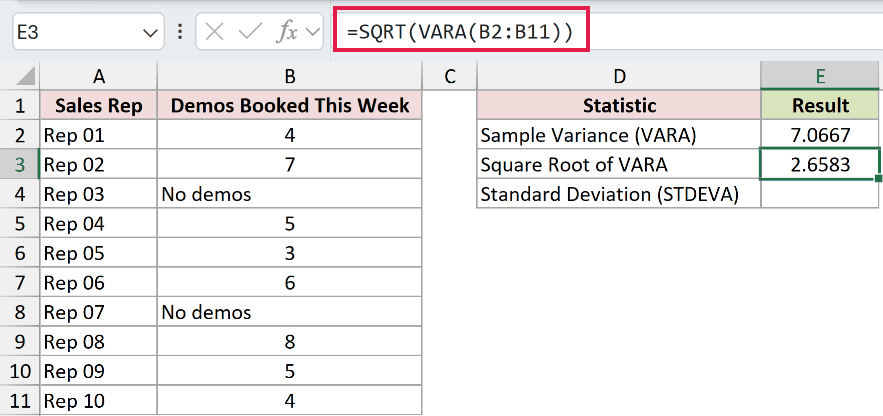Select cell 'Rep 06'
Screen dimensions: 883x416
tap(99, 283)
